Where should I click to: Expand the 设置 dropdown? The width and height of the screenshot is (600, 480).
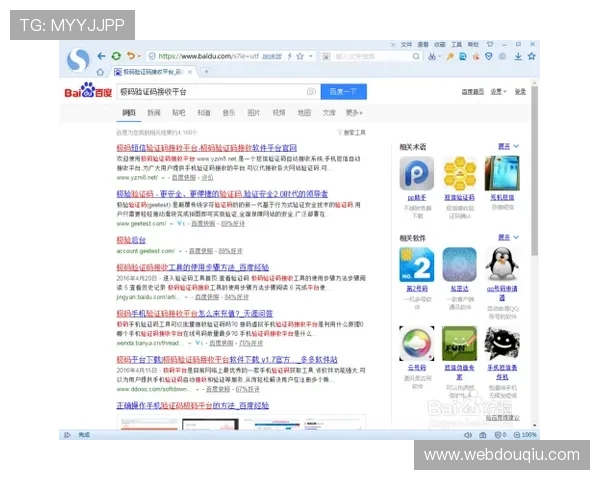498,91
